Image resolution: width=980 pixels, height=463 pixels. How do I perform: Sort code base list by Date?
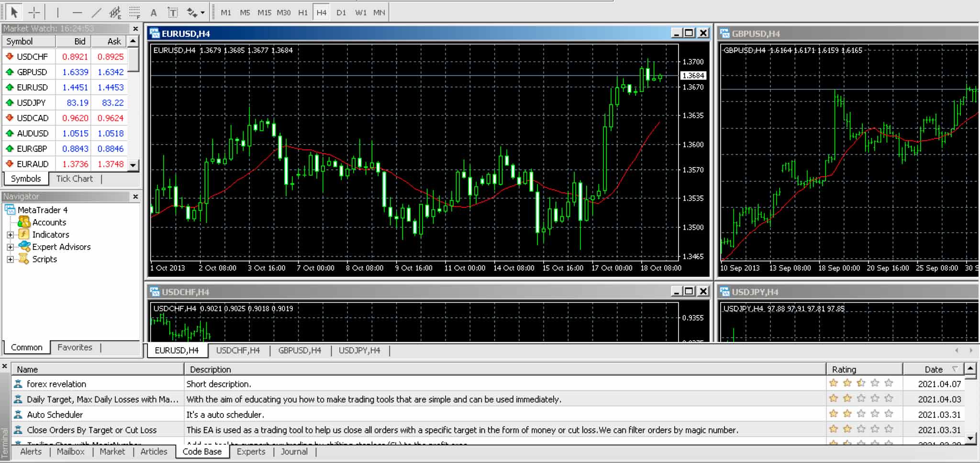coord(934,369)
